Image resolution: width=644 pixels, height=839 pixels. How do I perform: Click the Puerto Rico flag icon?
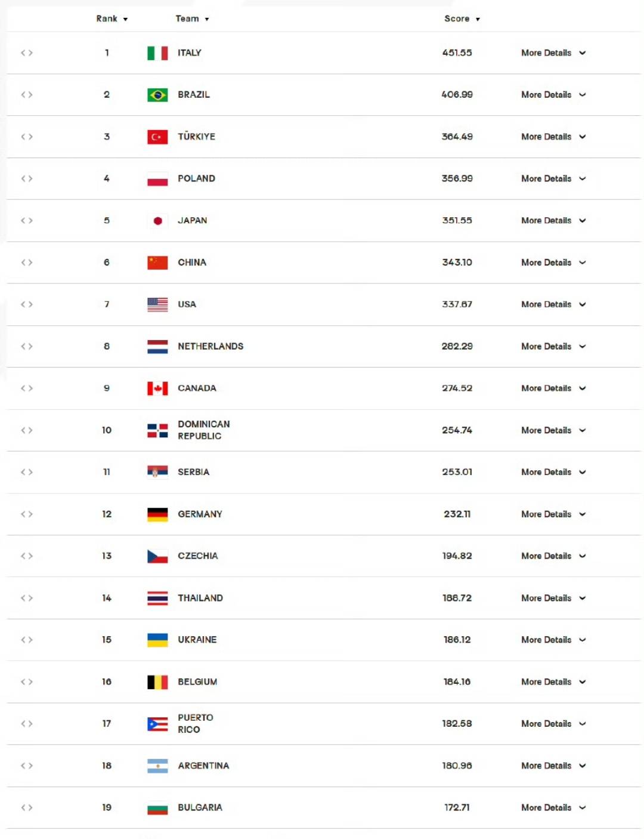click(x=157, y=724)
